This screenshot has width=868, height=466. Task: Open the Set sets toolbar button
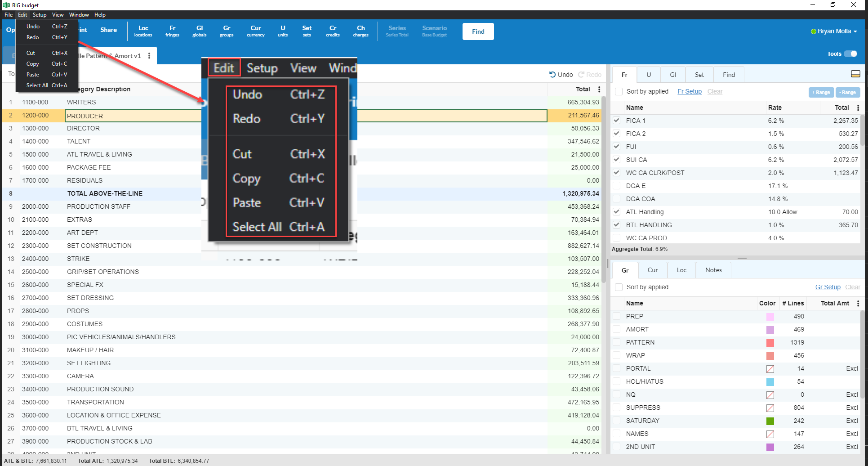[x=307, y=31]
